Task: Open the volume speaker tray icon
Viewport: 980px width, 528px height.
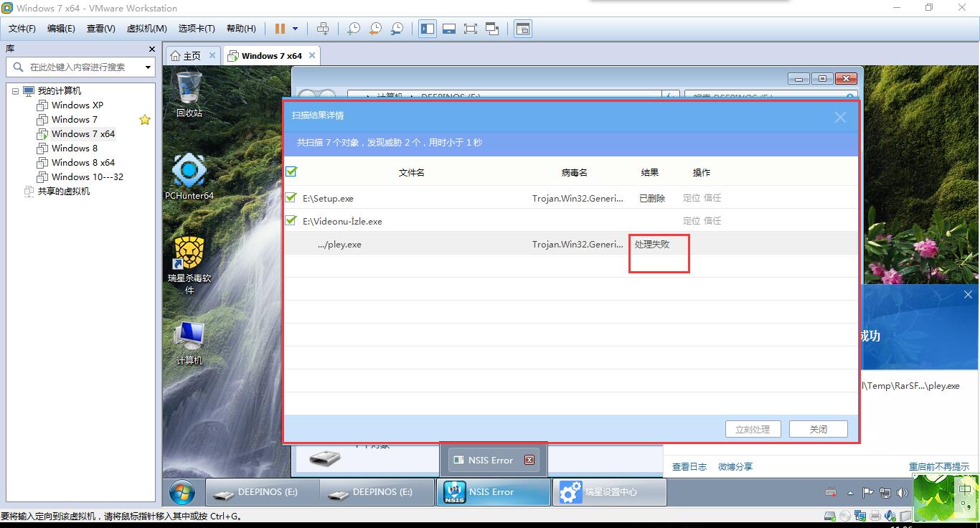Action: (x=902, y=493)
